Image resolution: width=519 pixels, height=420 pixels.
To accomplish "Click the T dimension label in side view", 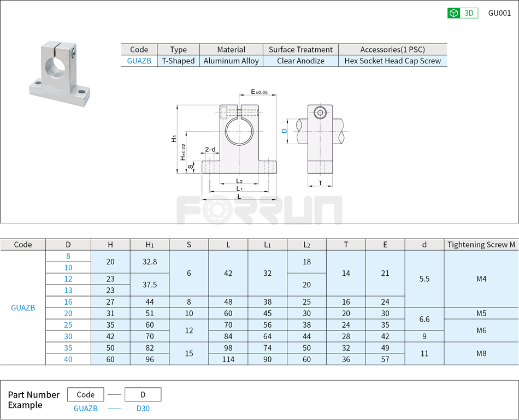I will point(320,183).
